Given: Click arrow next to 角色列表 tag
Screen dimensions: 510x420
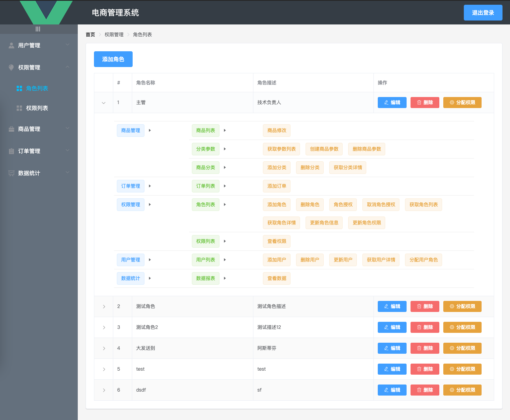Looking at the screenshot, I should pos(225,205).
